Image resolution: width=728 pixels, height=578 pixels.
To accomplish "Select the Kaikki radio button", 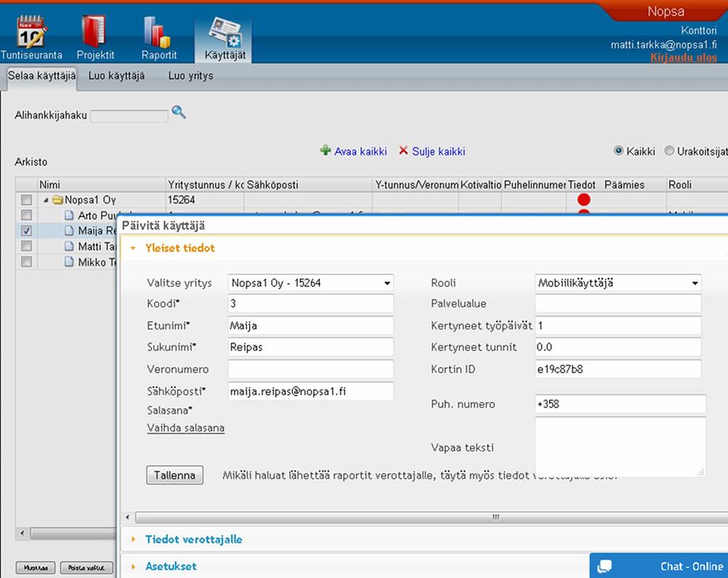I will coord(619,151).
